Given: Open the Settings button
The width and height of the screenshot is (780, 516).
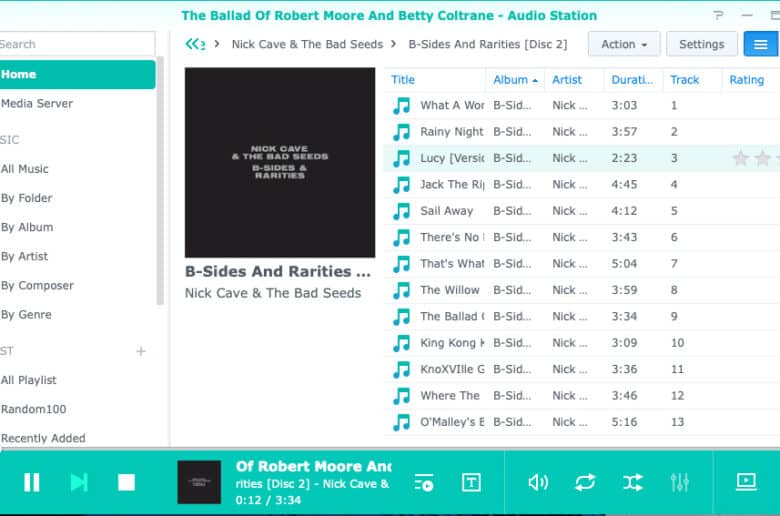Looking at the screenshot, I should coord(701,44).
